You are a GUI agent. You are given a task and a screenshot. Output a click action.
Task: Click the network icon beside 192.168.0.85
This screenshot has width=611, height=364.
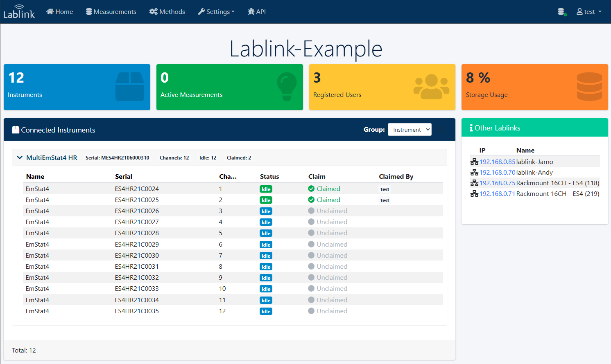coord(474,162)
